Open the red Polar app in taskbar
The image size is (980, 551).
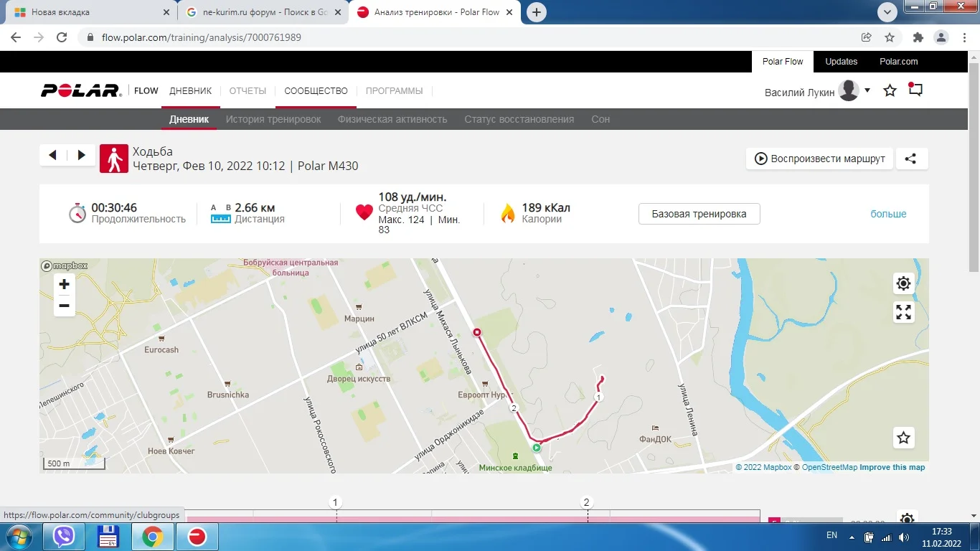tap(196, 537)
